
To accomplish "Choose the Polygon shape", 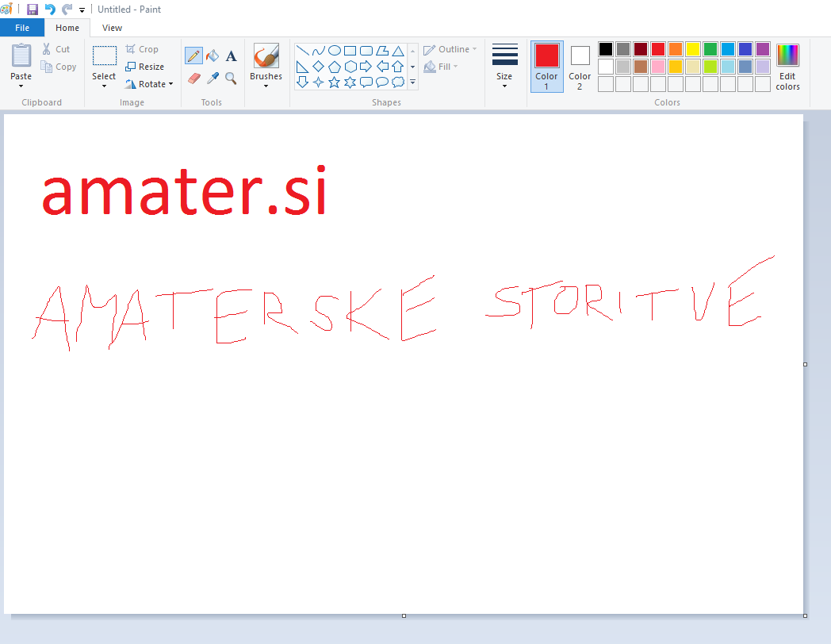I will point(382,51).
